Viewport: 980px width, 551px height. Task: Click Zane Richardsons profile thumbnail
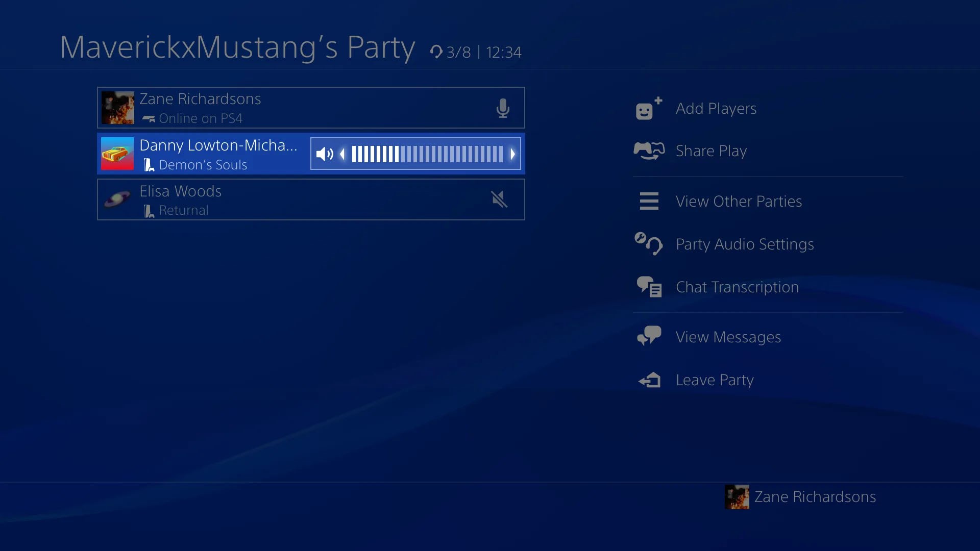tap(118, 108)
